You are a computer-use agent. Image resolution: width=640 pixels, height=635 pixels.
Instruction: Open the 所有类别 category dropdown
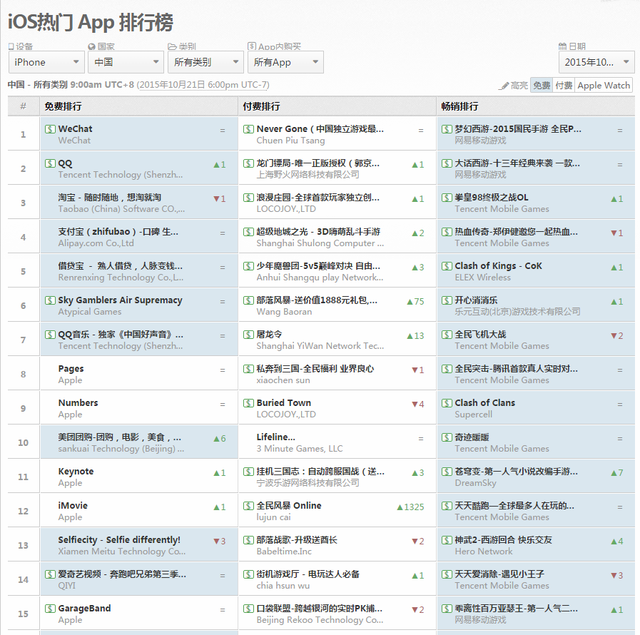(x=206, y=62)
